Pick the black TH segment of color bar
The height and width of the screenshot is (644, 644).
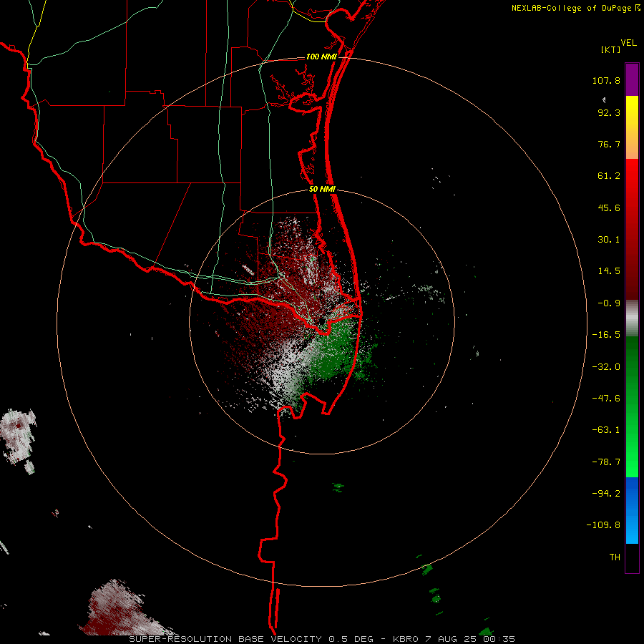(632, 557)
